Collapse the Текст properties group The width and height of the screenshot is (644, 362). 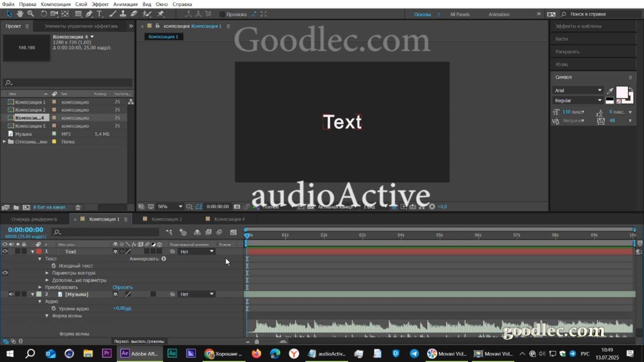click(x=40, y=259)
